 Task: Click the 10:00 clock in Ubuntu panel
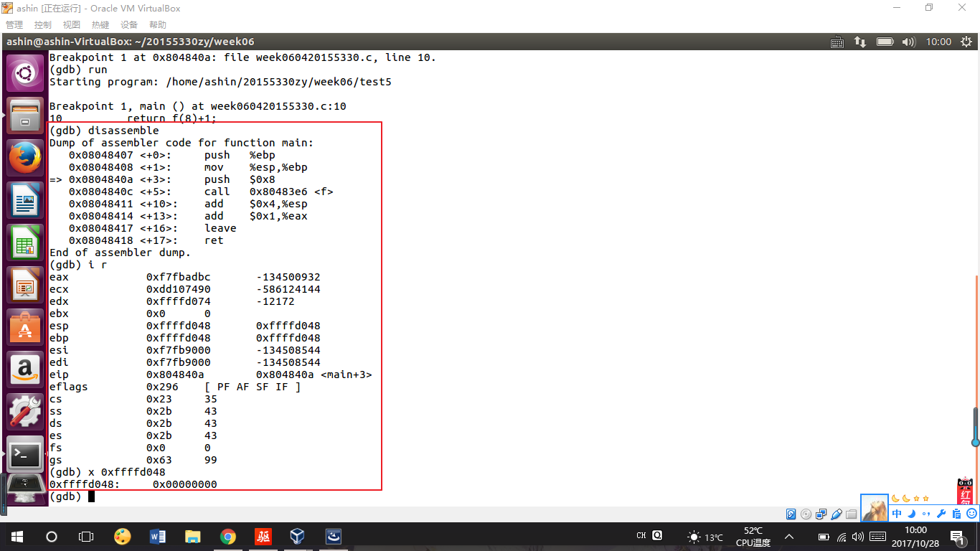938,42
